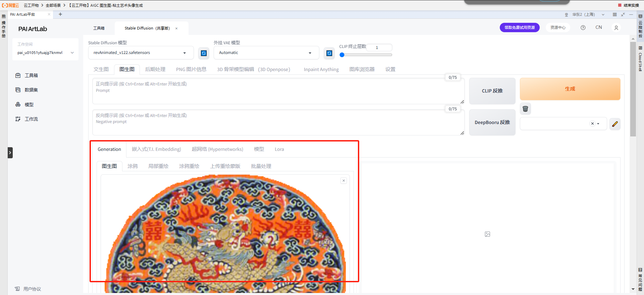Open external VAE model dropdown

click(266, 53)
